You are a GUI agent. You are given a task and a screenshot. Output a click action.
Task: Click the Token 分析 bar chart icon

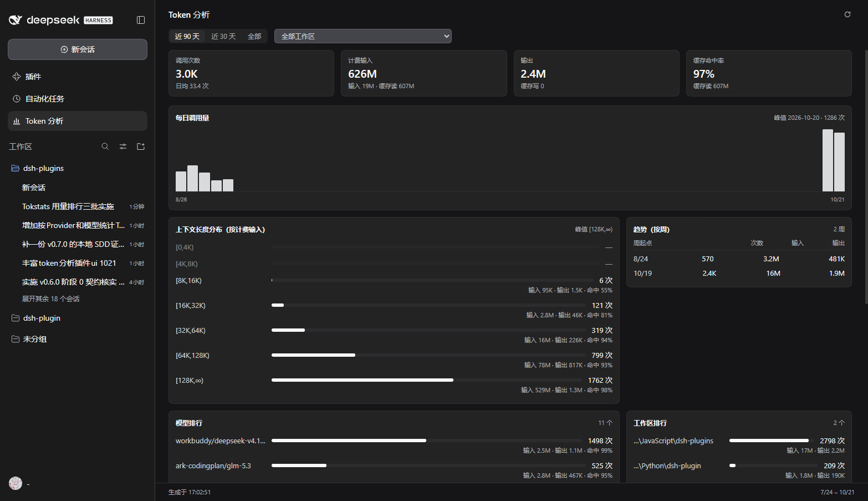17,121
